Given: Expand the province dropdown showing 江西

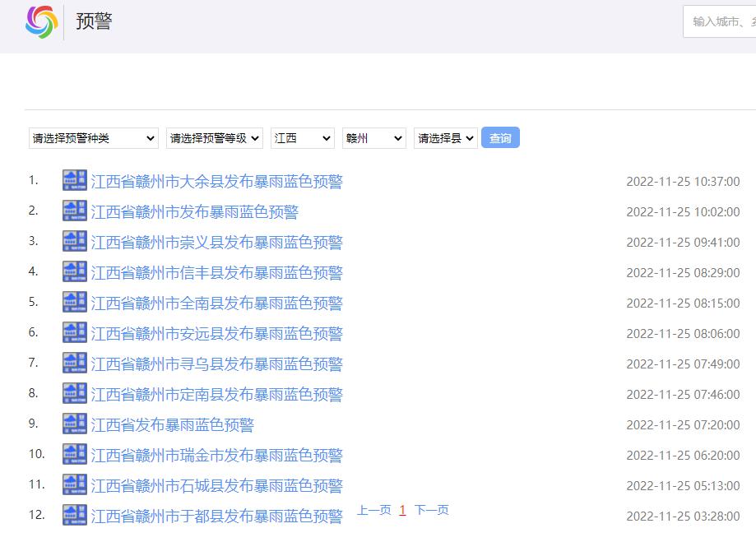Looking at the screenshot, I should pos(302,138).
